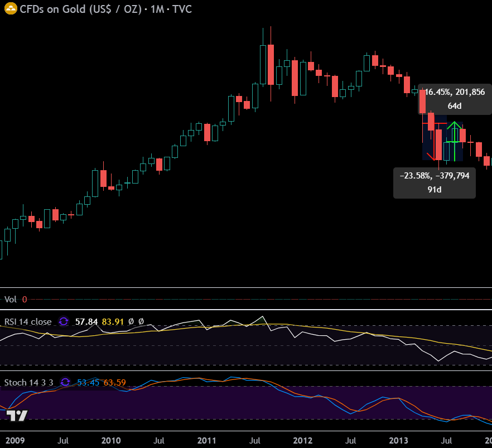The height and width of the screenshot is (448, 492).
Task: Select the Stoch 14 3 3 label
Action: [29, 382]
